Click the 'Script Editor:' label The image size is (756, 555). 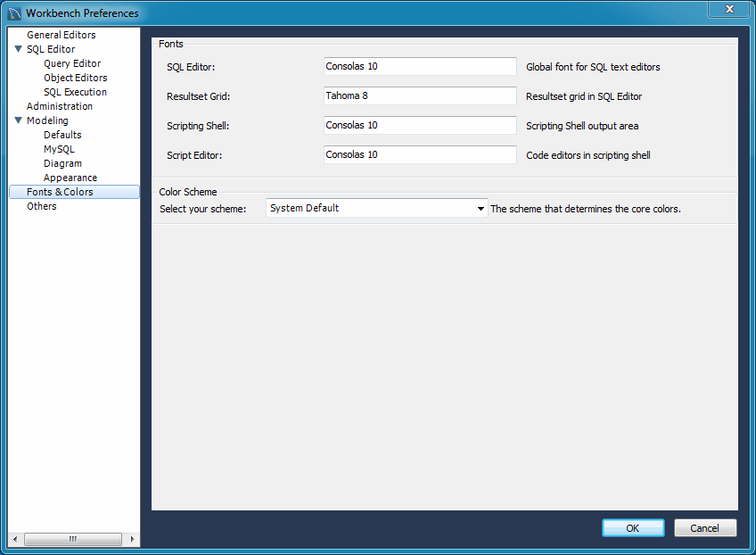click(x=194, y=155)
